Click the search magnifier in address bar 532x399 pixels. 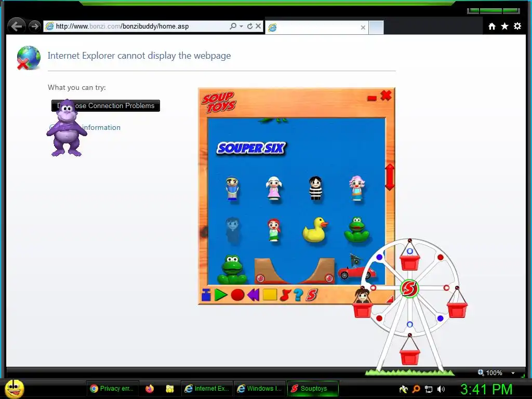(233, 26)
